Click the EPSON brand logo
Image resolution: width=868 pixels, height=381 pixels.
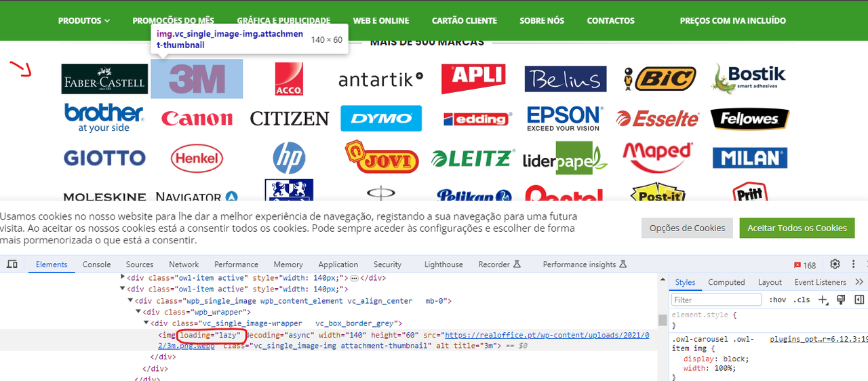point(564,118)
